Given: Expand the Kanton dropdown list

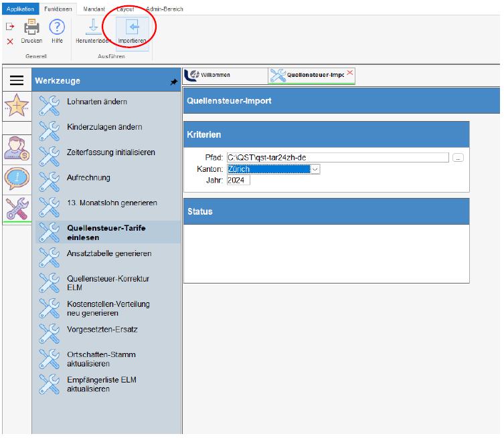Looking at the screenshot, I should point(316,170).
